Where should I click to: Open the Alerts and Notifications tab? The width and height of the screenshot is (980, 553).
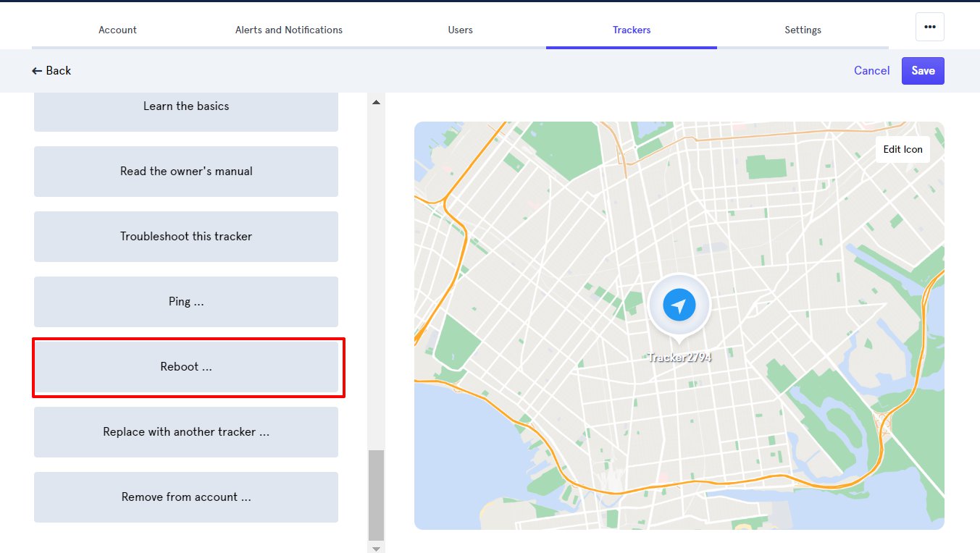[x=289, y=30]
